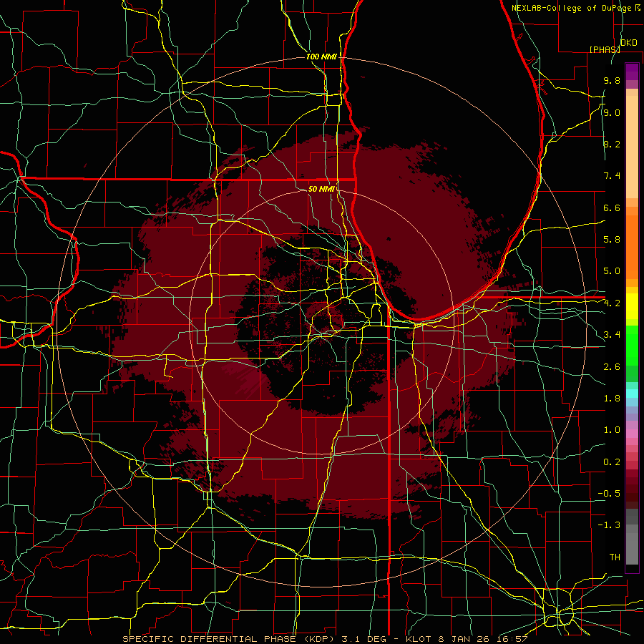Click the 6.6 value on the color scale
Screen dimensions: 644x644
(x=612, y=208)
